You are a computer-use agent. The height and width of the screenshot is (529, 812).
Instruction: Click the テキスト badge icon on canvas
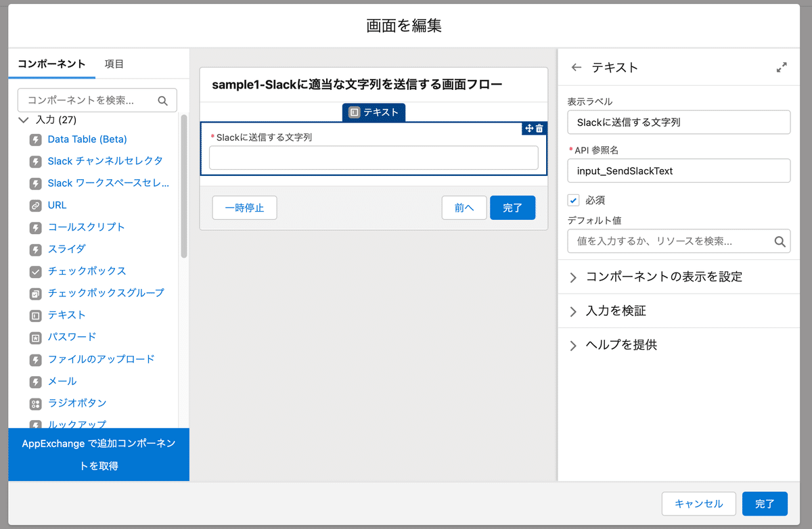(354, 112)
